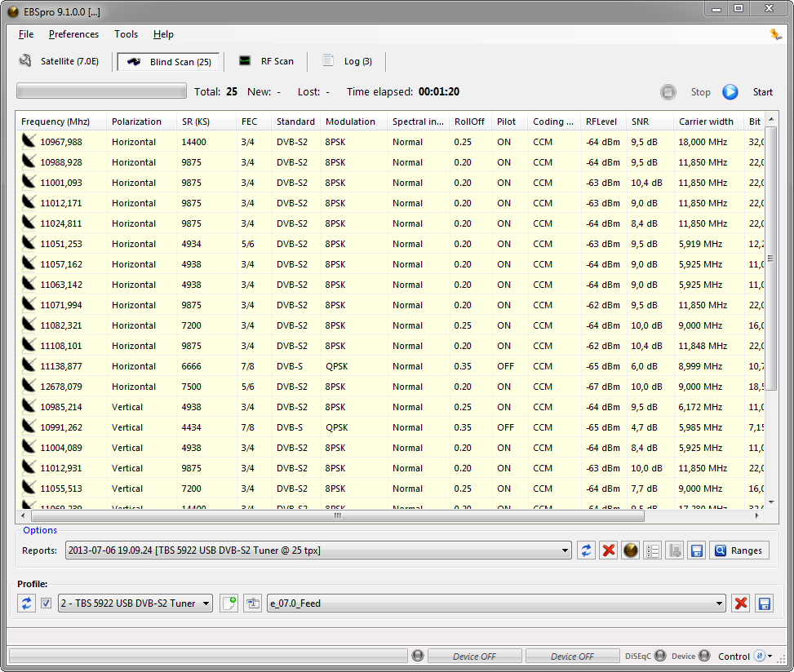Click the grey Stop icon
The width and height of the screenshot is (794, 672).
pos(668,91)
